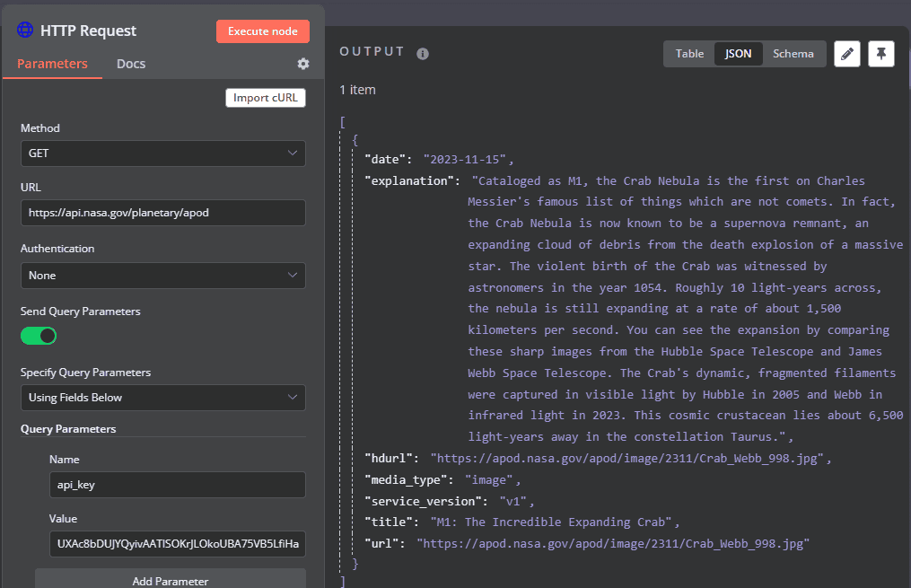Select the JSON output view
The image size is (911, 588).
click(738, 53)
